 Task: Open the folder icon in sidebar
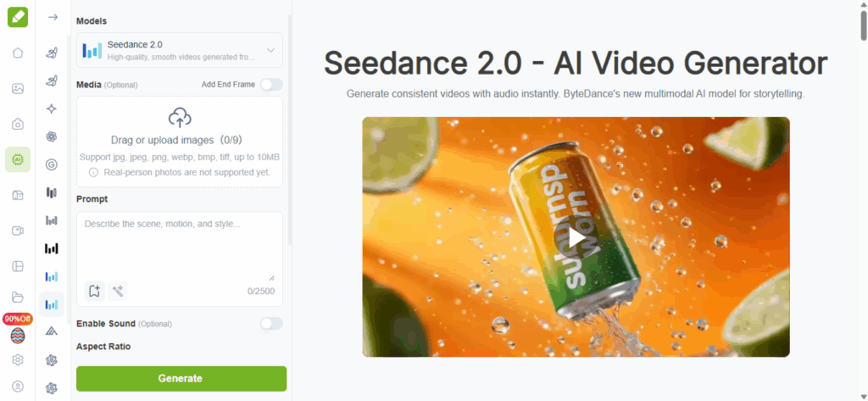[x=18, y=298]
